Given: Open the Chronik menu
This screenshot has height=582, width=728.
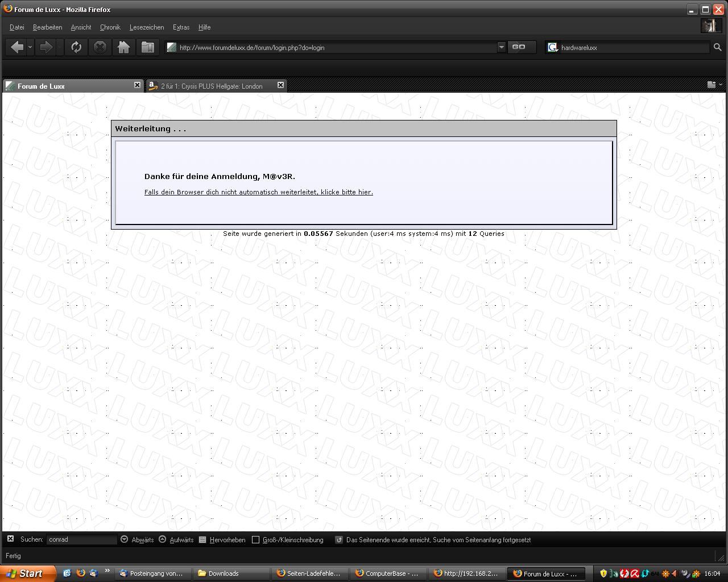Looking at the screenshot, I should (110, 27).
